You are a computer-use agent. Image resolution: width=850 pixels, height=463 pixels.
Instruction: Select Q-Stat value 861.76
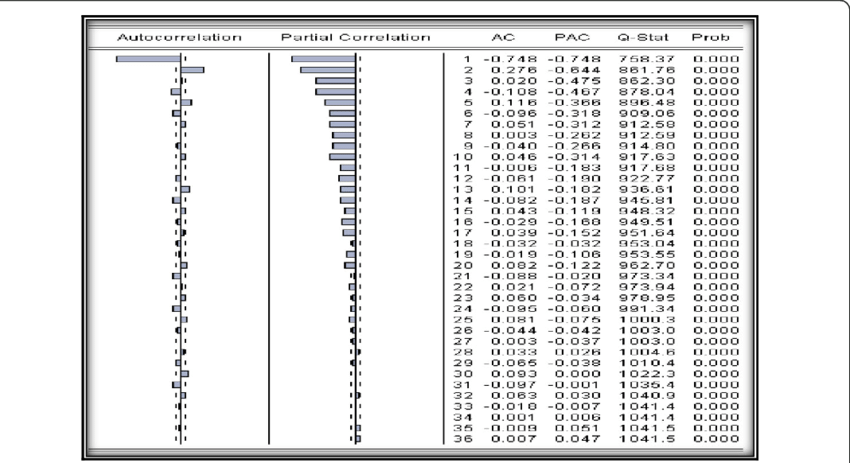pyautogui.click(x=647, y=70)
